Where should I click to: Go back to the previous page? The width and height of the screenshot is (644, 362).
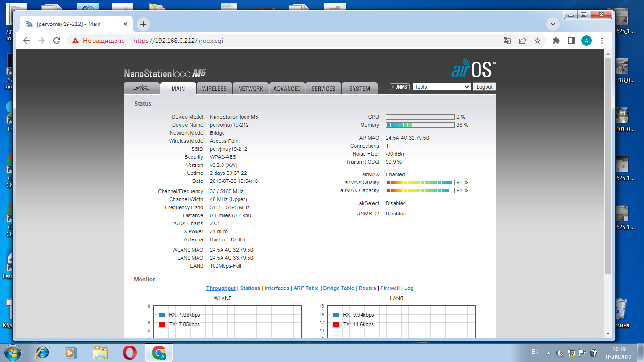[x=26, y=41]
